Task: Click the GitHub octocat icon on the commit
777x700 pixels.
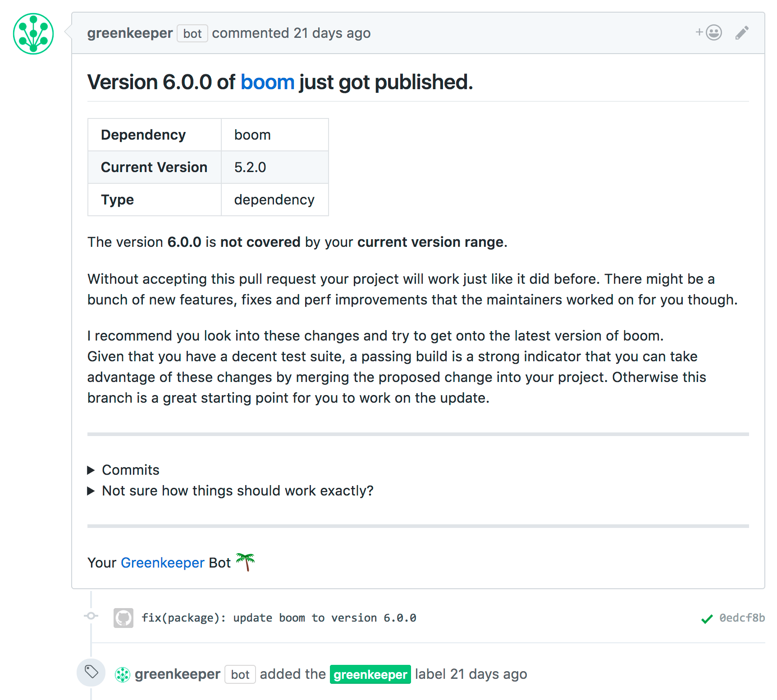Action: [123, 618]
